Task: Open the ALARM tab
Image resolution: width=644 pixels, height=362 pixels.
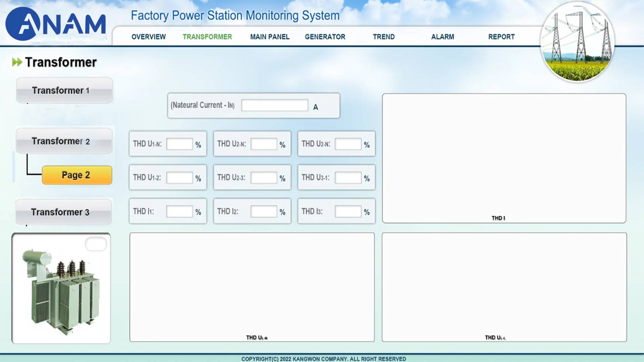Action: [x=443, y=37]
